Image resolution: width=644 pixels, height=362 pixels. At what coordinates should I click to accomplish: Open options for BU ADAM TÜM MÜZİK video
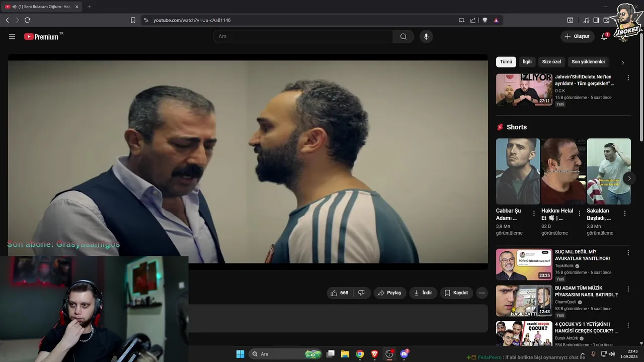(628, 289)
